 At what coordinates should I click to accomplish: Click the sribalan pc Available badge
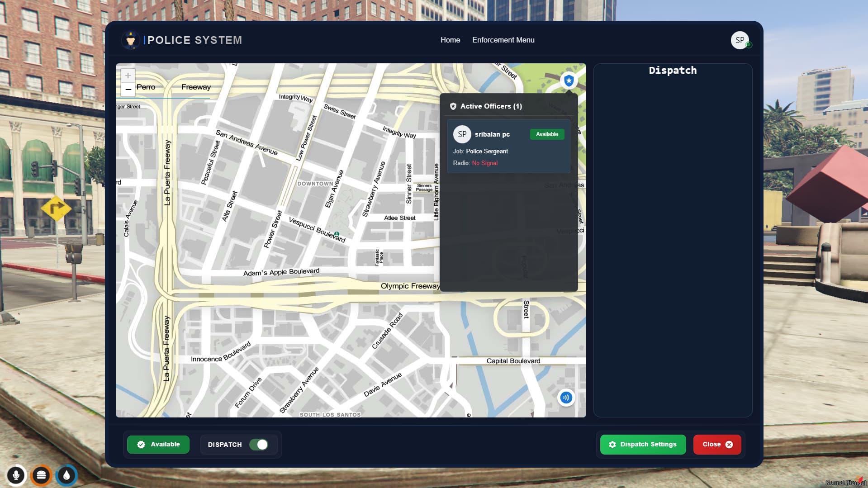pyautogui.click(x=547, y=134)
